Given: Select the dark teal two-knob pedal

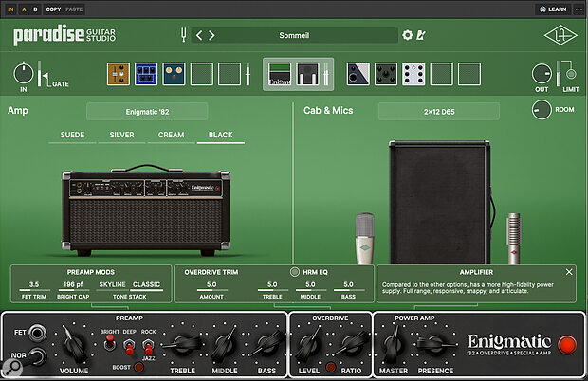Looking at the screenshot, I should 174,74.
